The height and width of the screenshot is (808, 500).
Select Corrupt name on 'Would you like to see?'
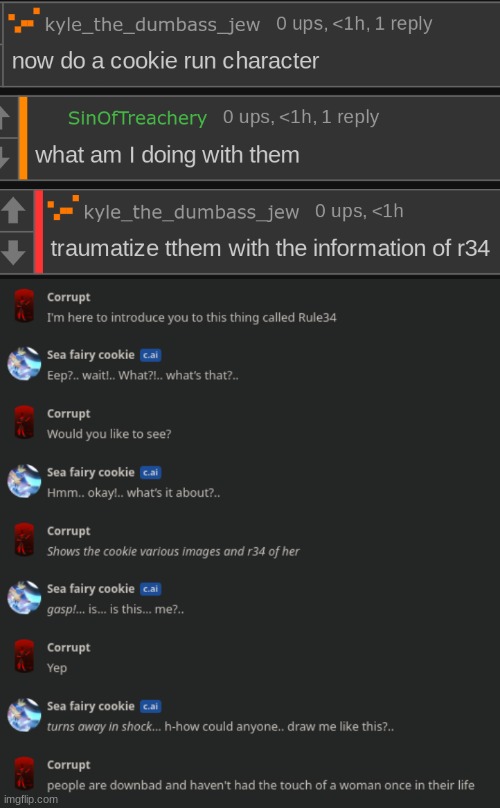coord(69,414)
